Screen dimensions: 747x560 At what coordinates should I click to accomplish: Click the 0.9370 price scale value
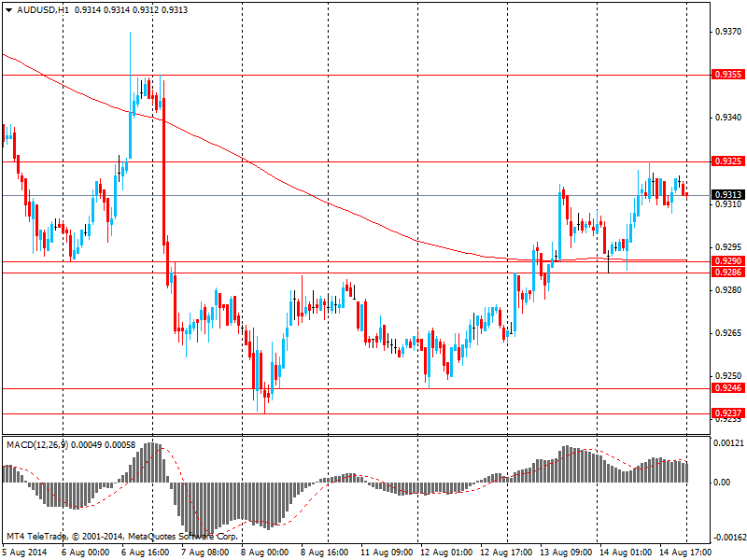click(x=729, y=32)
